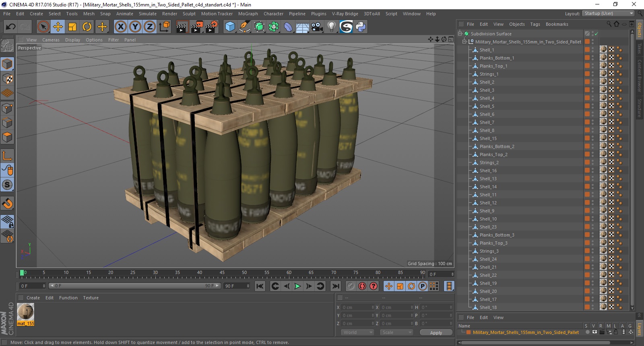Click the Python icon in toolbar
Viewport: 644px width, 346px height.
pos(361,27)
